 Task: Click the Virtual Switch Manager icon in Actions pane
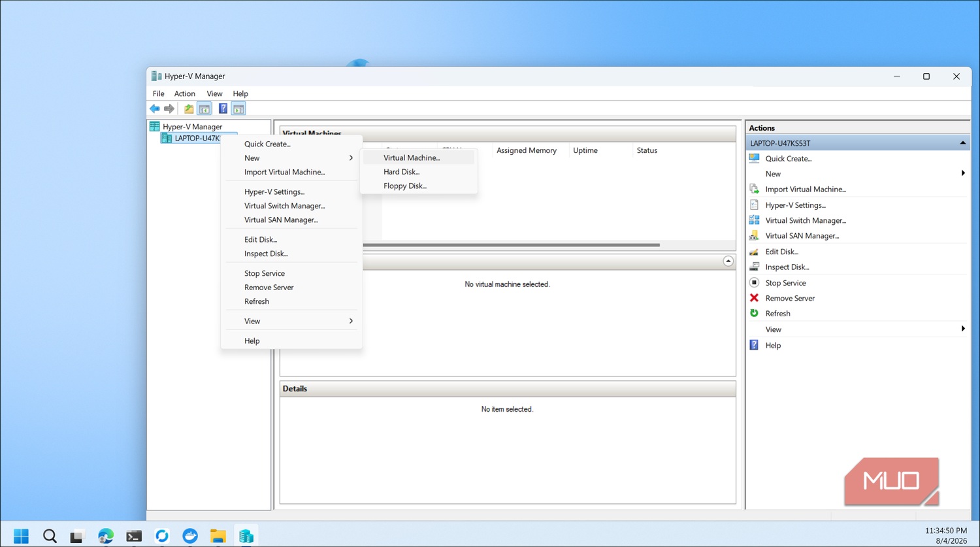pos(755,220)
